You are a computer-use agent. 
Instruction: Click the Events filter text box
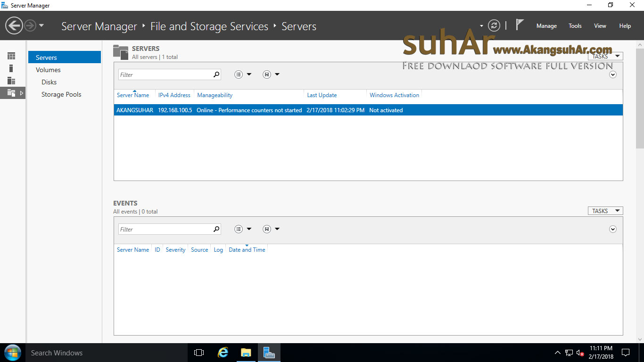(165, 229)
